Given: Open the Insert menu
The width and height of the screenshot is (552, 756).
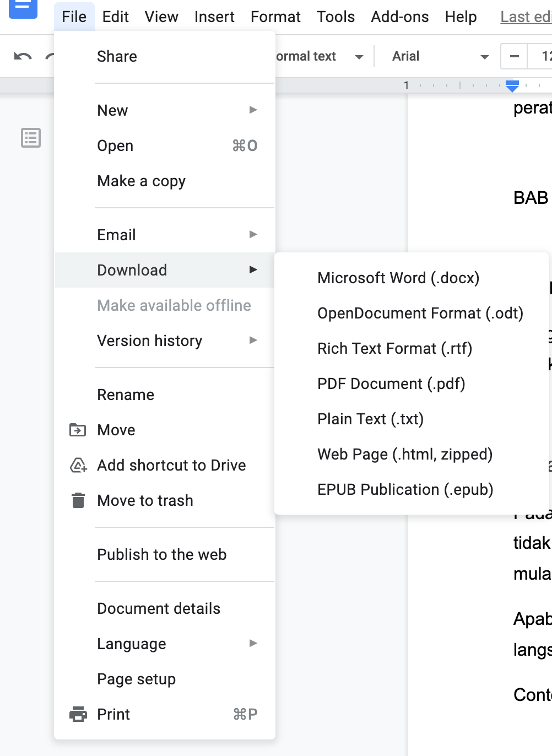Looking at the screenshot, I should click(x=214, y=17).
